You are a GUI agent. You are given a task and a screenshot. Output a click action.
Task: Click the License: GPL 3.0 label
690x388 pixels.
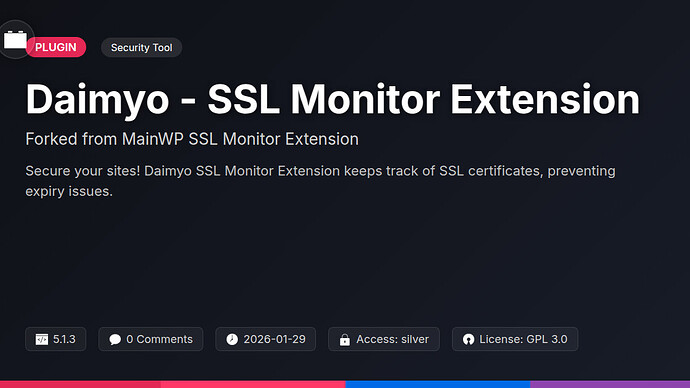coord(523,339)
